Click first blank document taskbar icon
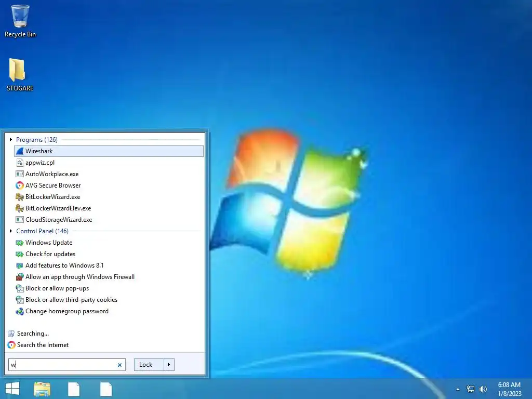 (x=74, y=389)
